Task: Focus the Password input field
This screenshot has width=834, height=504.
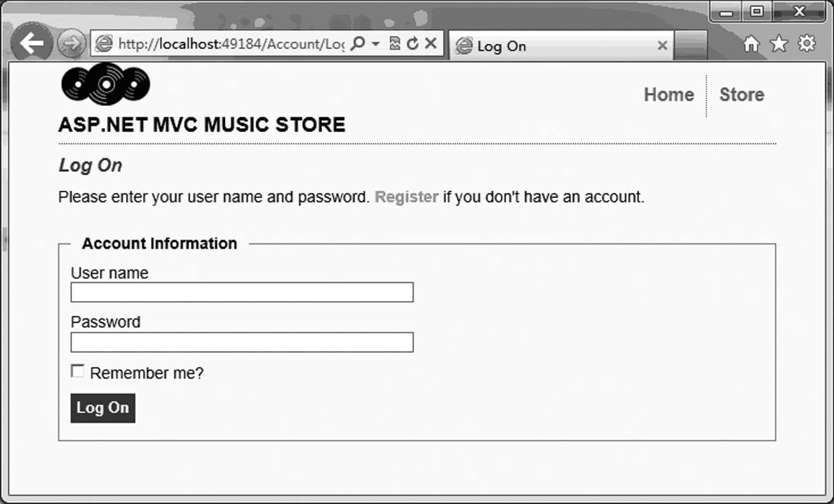Action: (x=242, y=343)
